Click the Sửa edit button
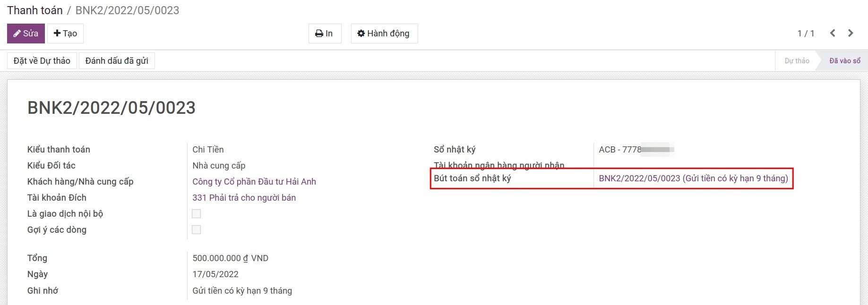Viewport: 868px width, 305px height. [26, 34]
